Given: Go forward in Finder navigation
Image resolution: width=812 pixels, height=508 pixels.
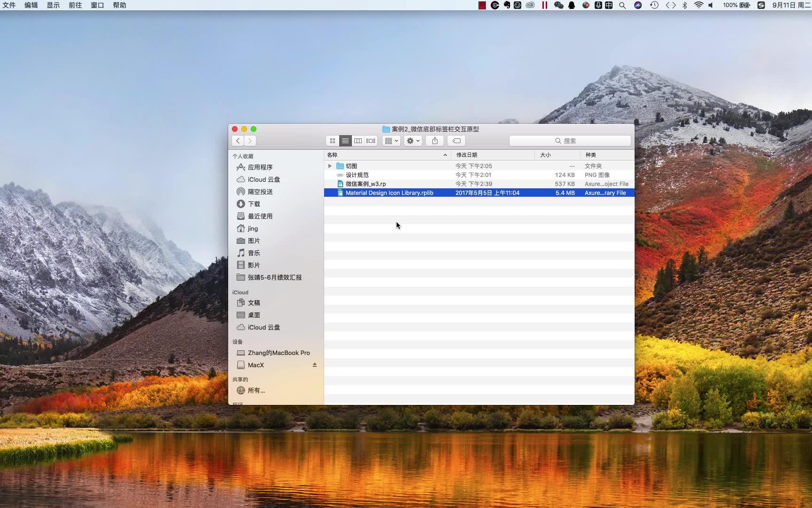Looking at the screenshot, I should click(x=250, y=141).
